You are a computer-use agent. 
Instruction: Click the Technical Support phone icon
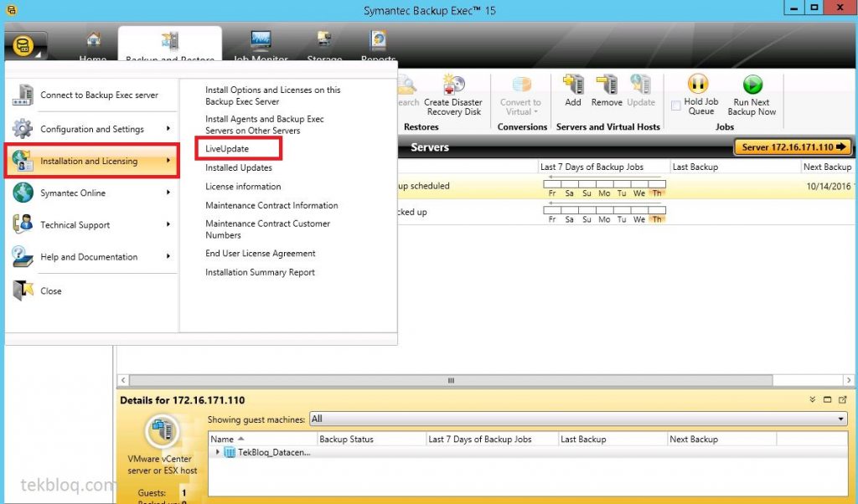coord(23,225)
